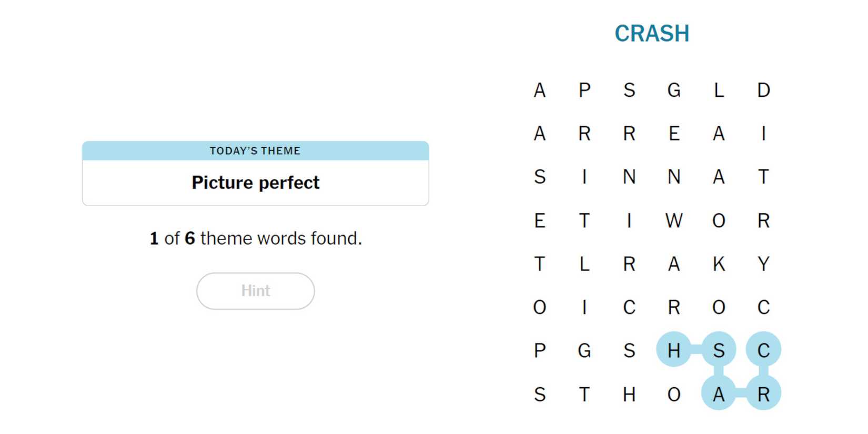Select the letter P in the top row
Image resolution: width=868 pixels, height=434 pixels.
click(x=584, y=90)
